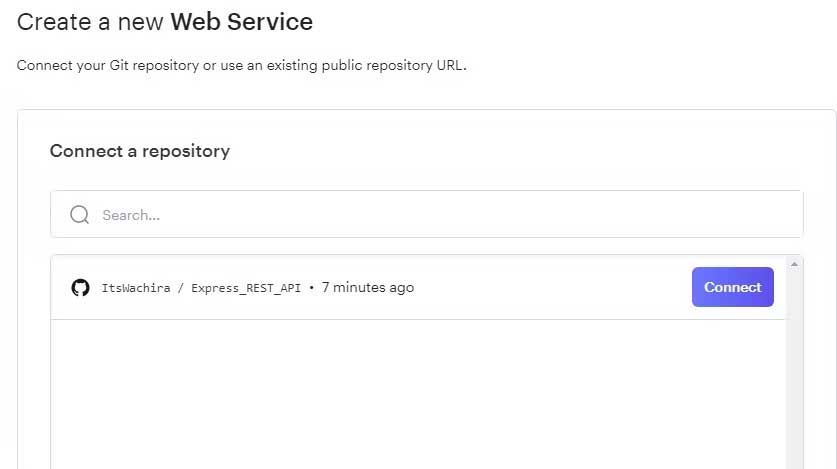Click the GitHub logo icon
This screenshot has width=837, height=469.
(80, 288)
